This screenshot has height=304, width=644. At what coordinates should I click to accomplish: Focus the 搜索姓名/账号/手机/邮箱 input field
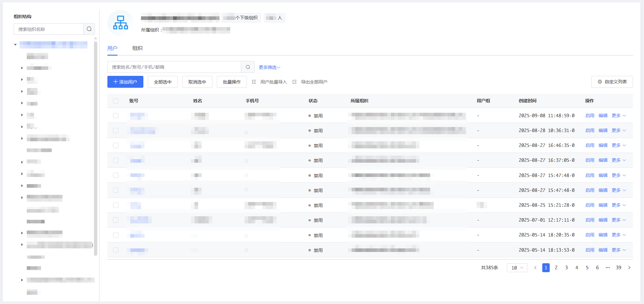click(174, 67)
